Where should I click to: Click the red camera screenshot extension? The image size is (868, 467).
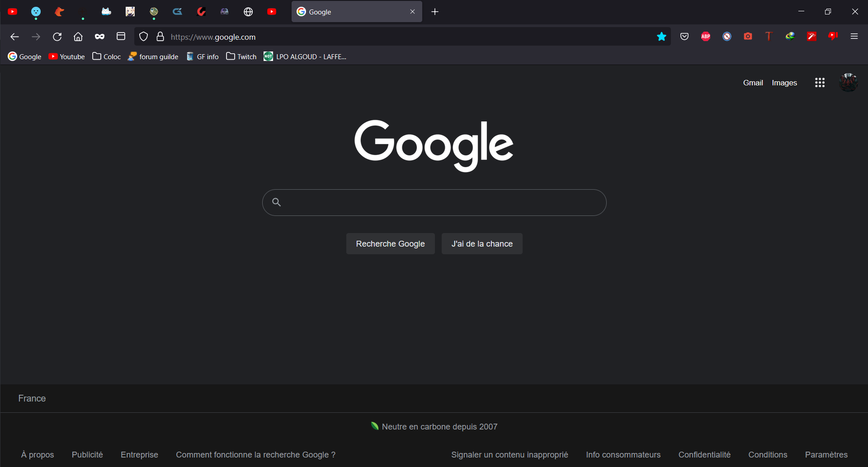(x=748, y=37)
